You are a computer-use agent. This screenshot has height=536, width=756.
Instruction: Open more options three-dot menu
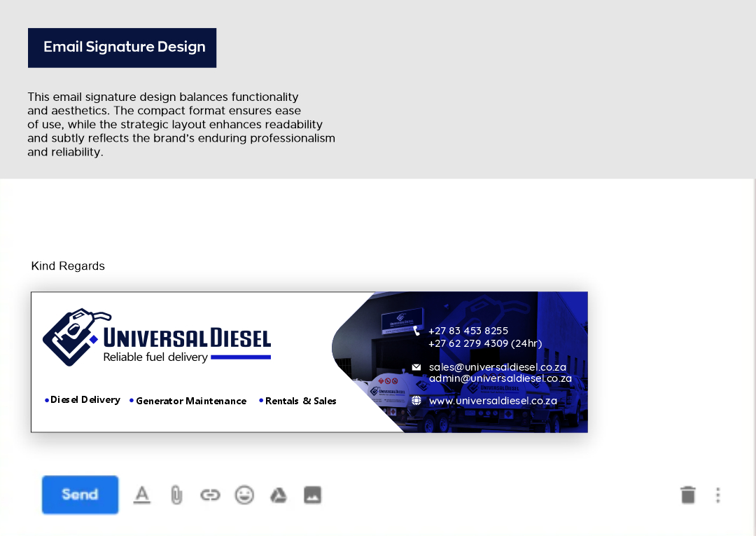717,495
